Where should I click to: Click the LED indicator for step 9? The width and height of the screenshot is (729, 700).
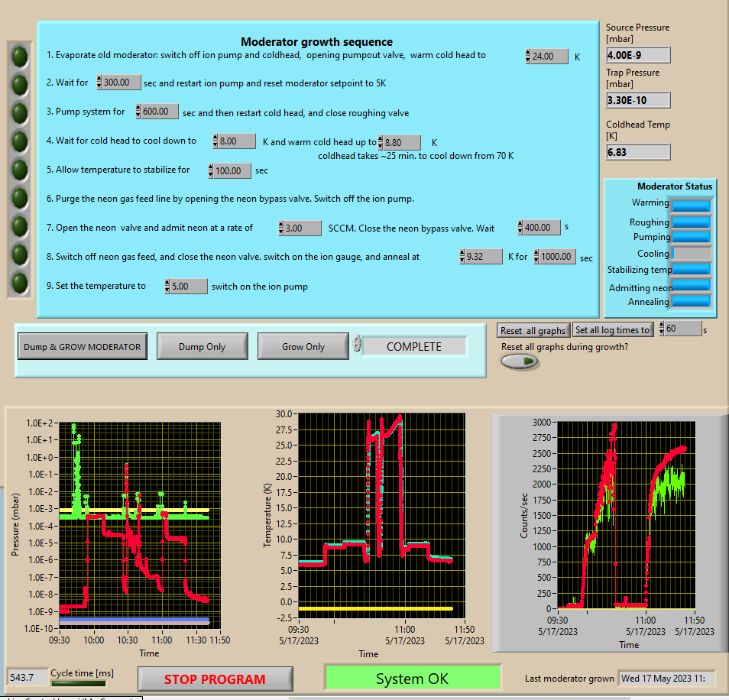click(20, 283)
